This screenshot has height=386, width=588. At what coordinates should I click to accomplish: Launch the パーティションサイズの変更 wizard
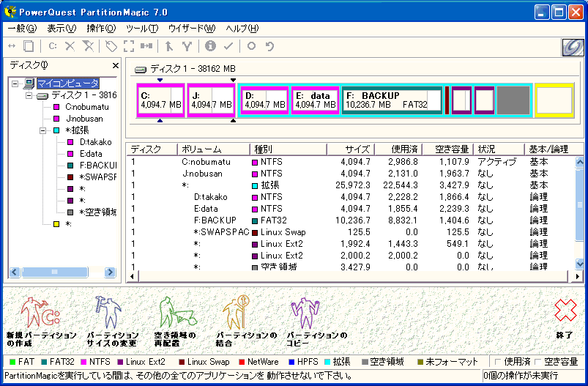coord(108,313)
